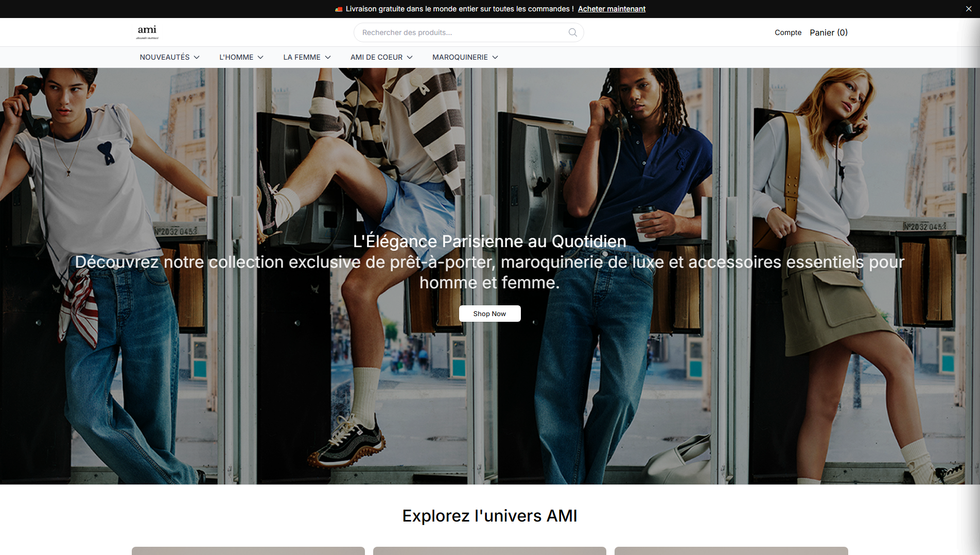980x555 pixels.
Task: Expand the AMI DE COEUR chevron
Action: [410, 57]
